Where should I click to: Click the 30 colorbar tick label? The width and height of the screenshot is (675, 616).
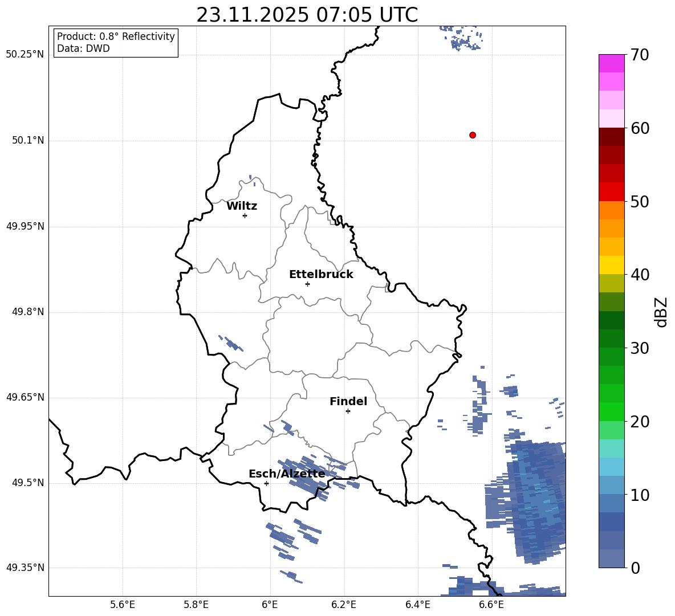point(640,348)
